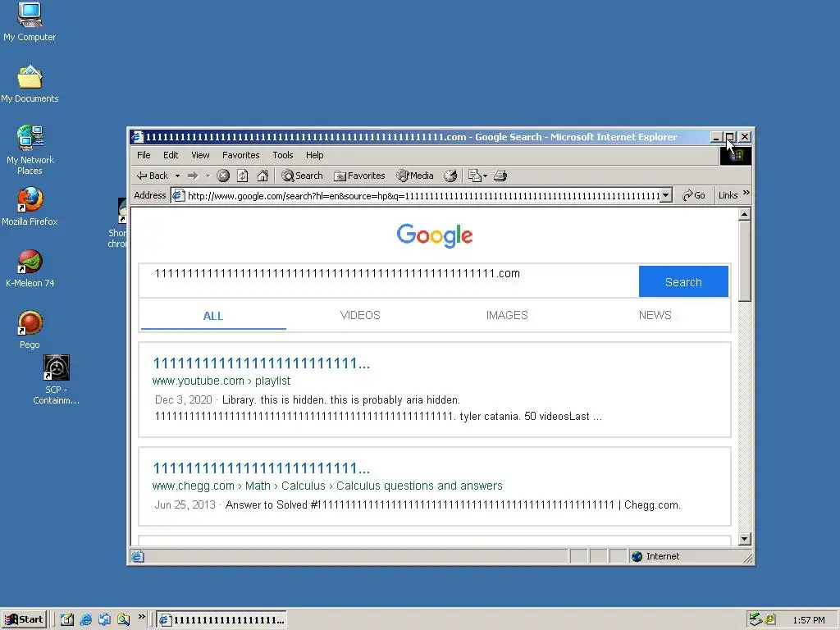Switch to the NEWS tab
The image size is (840, 630).
tap(655, 316)
